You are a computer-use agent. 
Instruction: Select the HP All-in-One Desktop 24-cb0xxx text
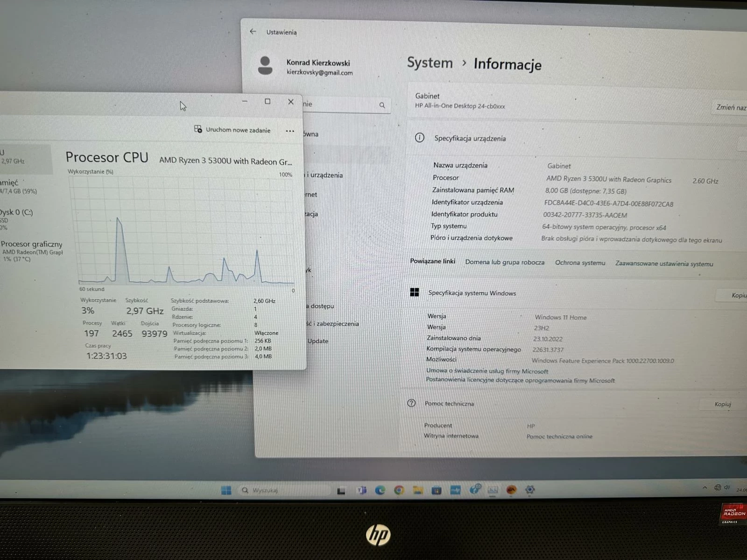pyautogui.click(x=460, y=106)
